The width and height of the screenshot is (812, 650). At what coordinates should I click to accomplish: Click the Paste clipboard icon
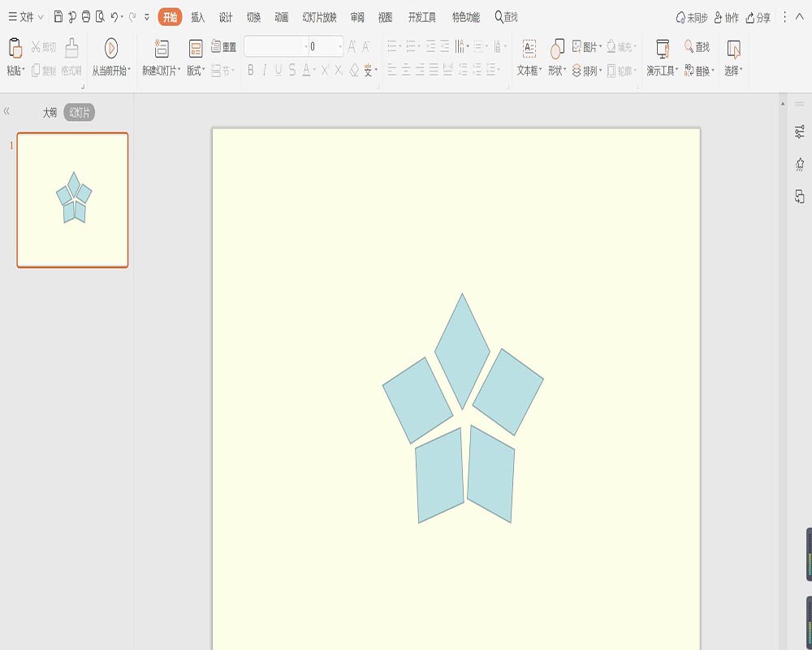(15, 48)
